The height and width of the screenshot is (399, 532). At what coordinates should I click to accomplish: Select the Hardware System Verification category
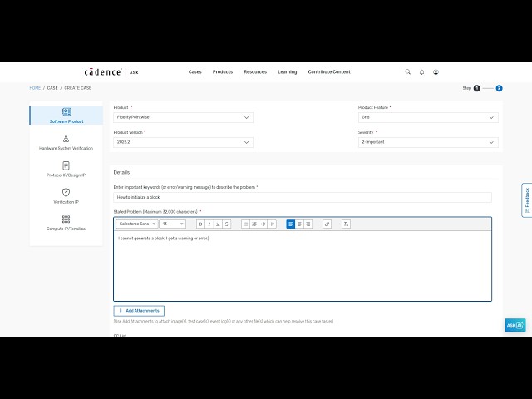click(x=66, y=142)
